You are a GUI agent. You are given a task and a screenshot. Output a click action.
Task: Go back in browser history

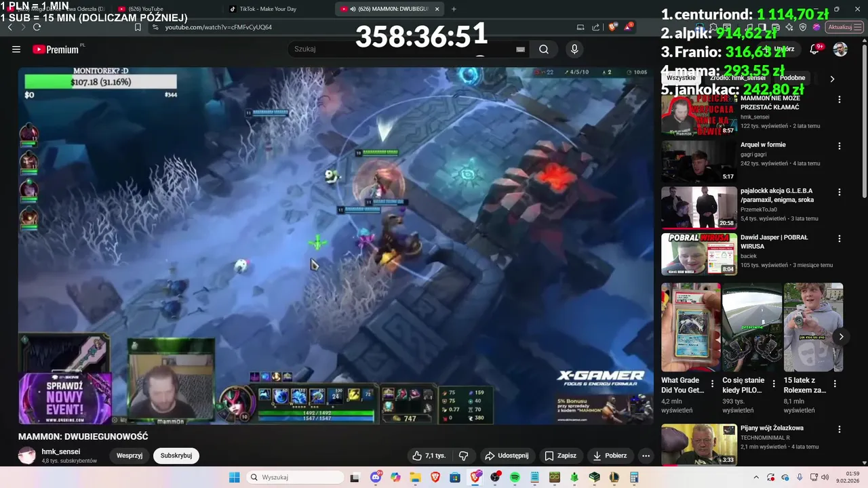(x=9, y=27)
